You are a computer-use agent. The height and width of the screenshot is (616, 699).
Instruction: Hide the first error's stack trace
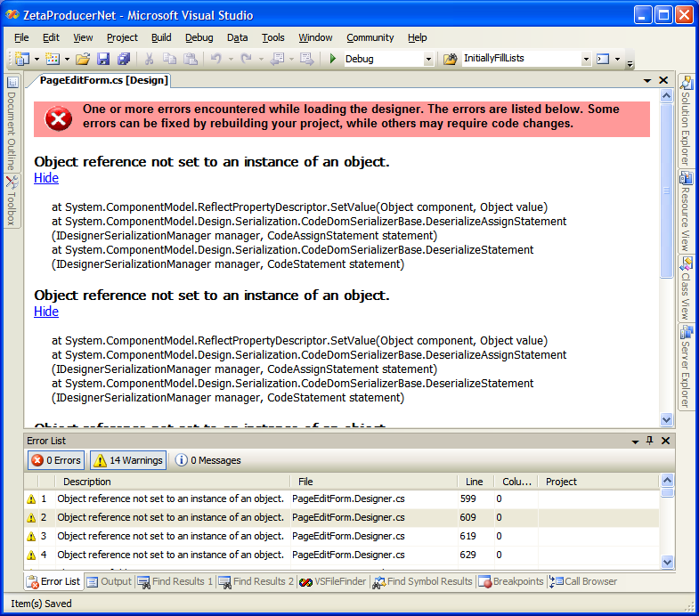pos(46,178)
